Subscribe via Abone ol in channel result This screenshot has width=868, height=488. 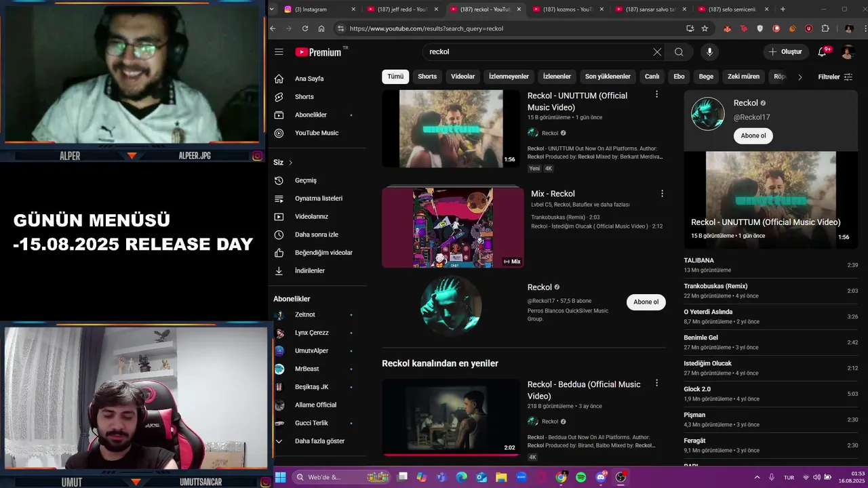pyautogui.click(x=646, y=302)
